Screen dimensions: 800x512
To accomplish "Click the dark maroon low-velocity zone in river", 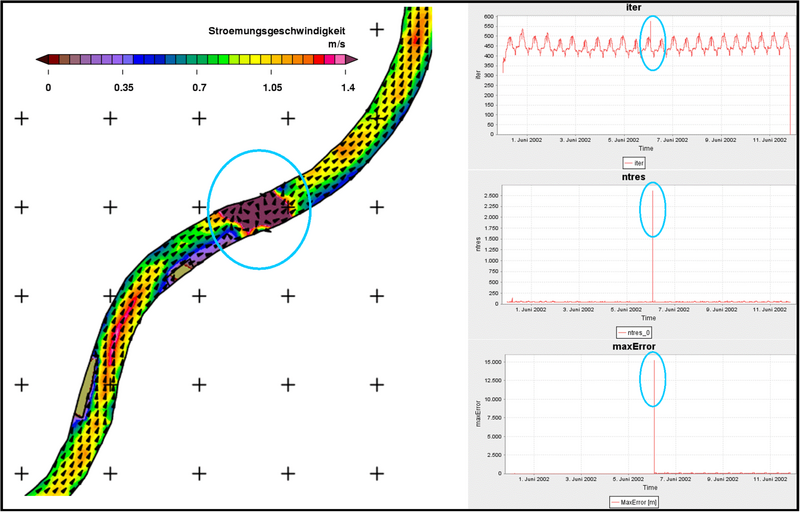I will pos(255,211).
